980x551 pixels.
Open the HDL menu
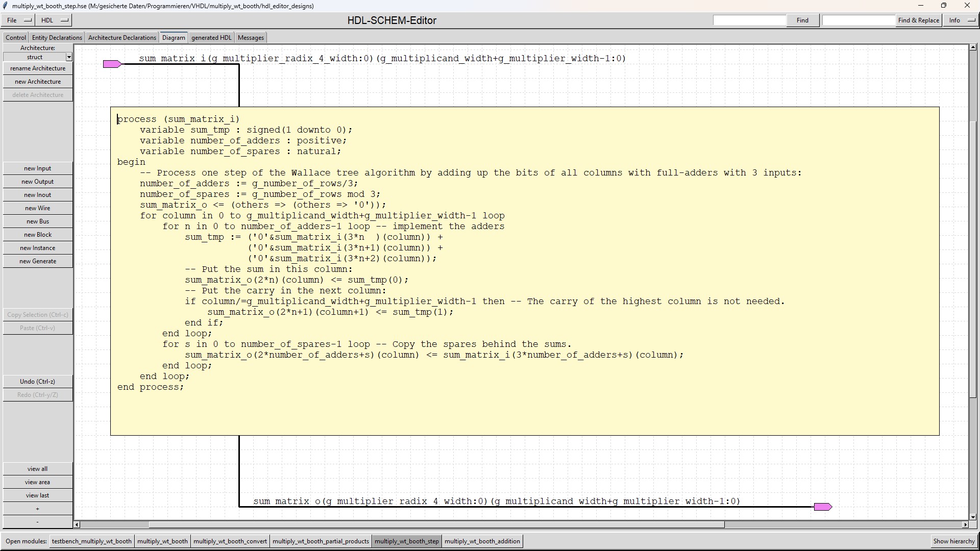[55, 20]
